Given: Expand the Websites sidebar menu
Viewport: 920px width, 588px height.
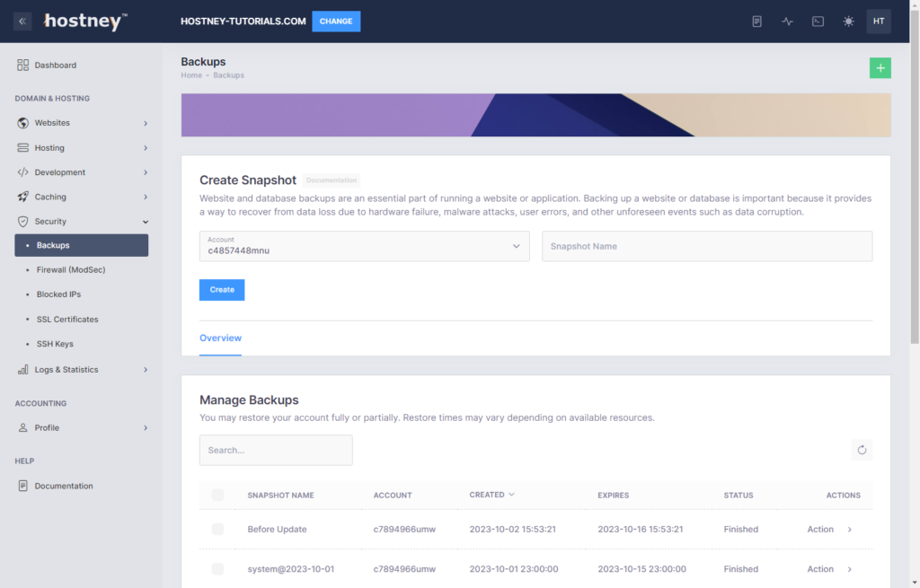Looking at the screenshot, I should tap(81, 123).
